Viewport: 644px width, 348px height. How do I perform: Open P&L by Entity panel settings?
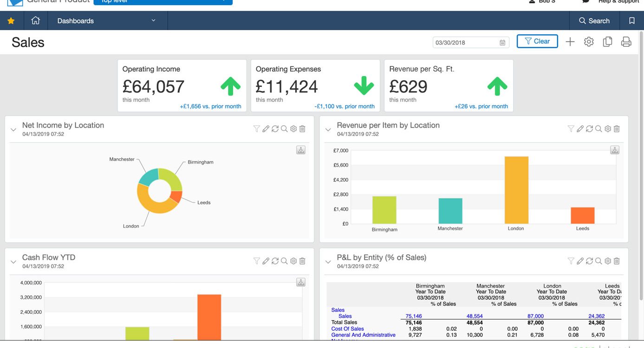click(608, 261)
